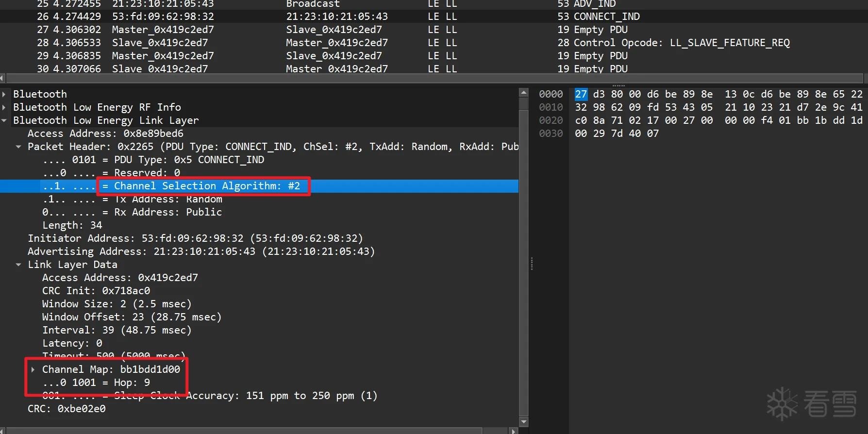The height and width of the screenshot is (434, 868).
Task: Select the Interval 39 field
Action: point(259,330)
